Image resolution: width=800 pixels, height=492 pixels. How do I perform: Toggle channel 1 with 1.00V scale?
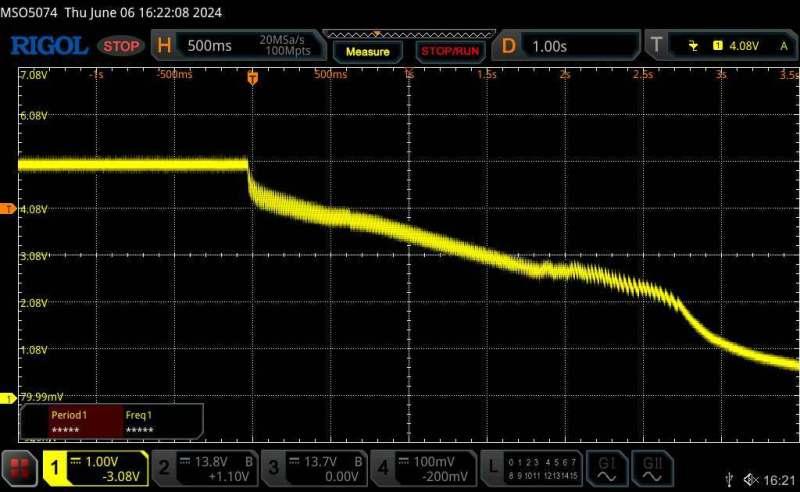coord(95,466)
